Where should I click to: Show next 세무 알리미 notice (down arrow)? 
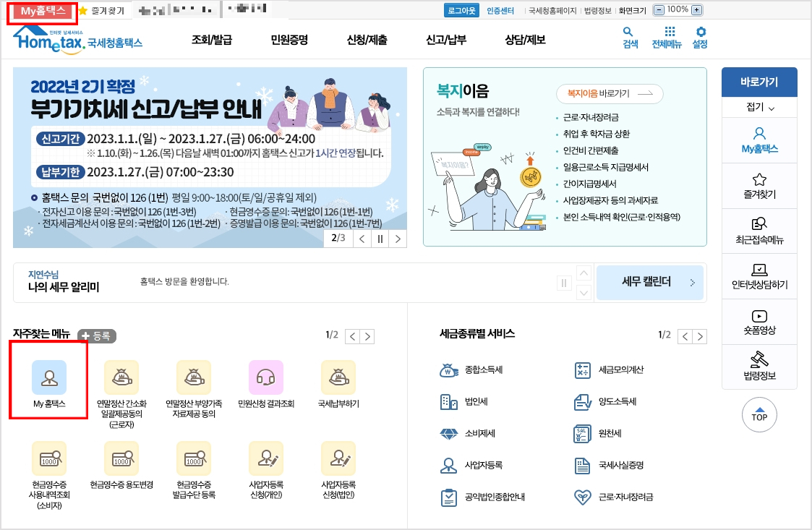pos(584,293)
